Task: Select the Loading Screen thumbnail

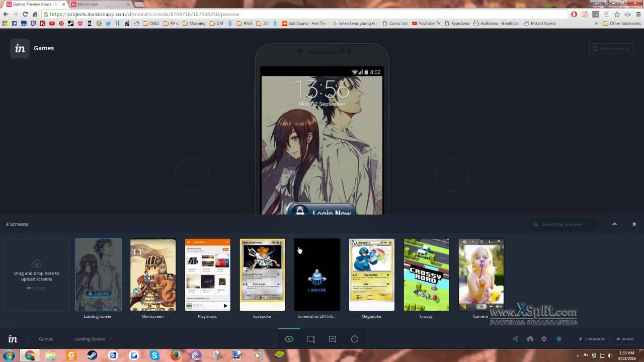Action: [x=98, y=275]
